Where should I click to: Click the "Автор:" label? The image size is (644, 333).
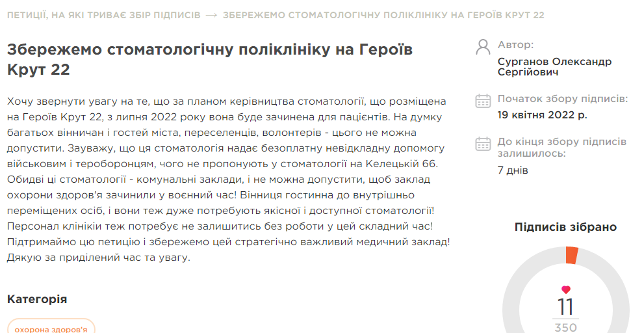(515, 45)
